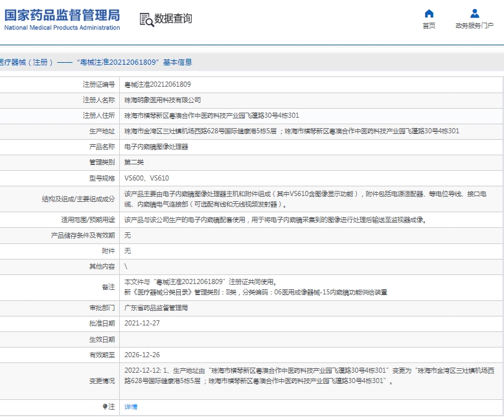Image resolution: width=504 pixels, height=420 pixels.
Task: Click the 生产地址 row label
Action: [102, 131]
